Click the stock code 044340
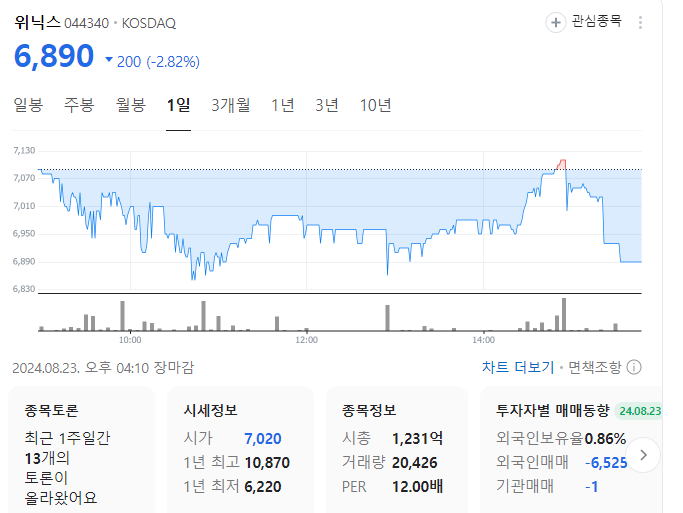The image size is (683, 513). coord(86,23)
